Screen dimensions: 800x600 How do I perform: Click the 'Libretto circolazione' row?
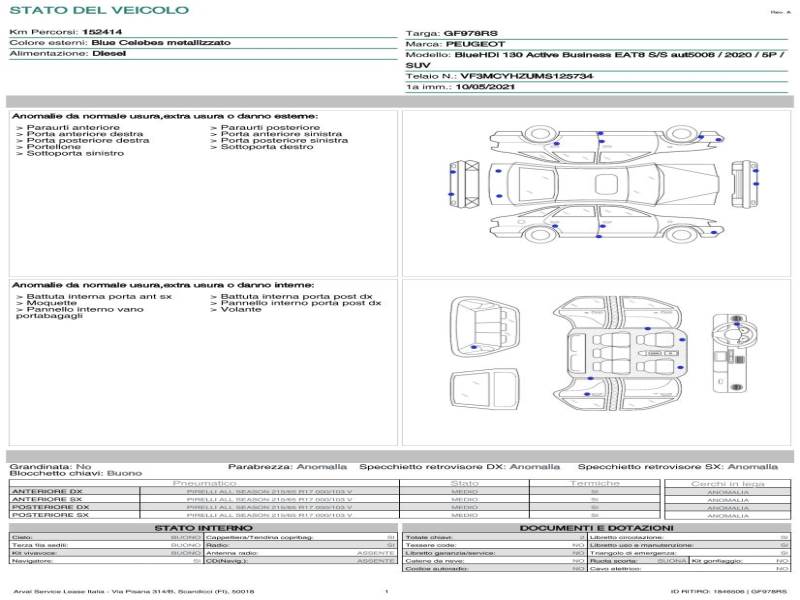point(689,537)
